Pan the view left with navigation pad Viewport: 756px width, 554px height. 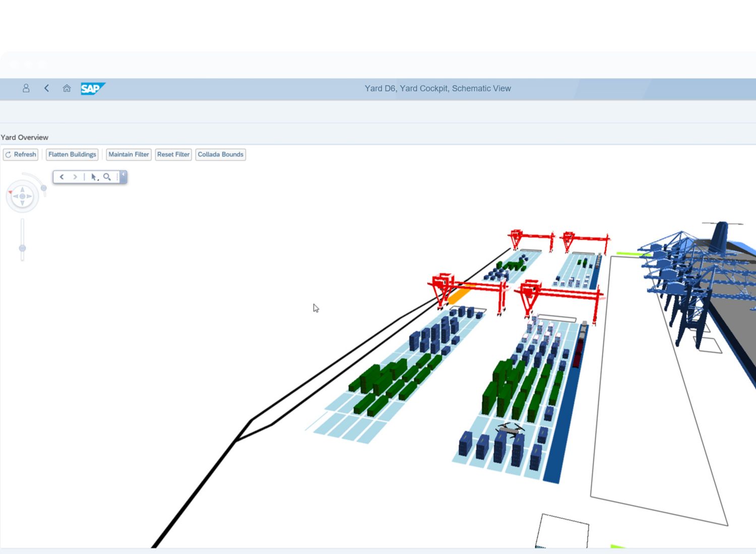(16, 196)
